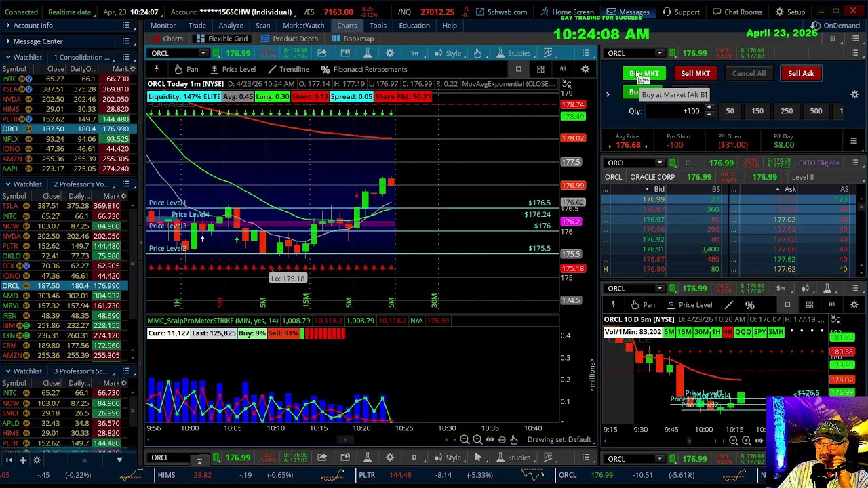Open Active Trader settings gear icon
Image resolution: width=868 pixels, height=488 pixels.
(854, 95)
